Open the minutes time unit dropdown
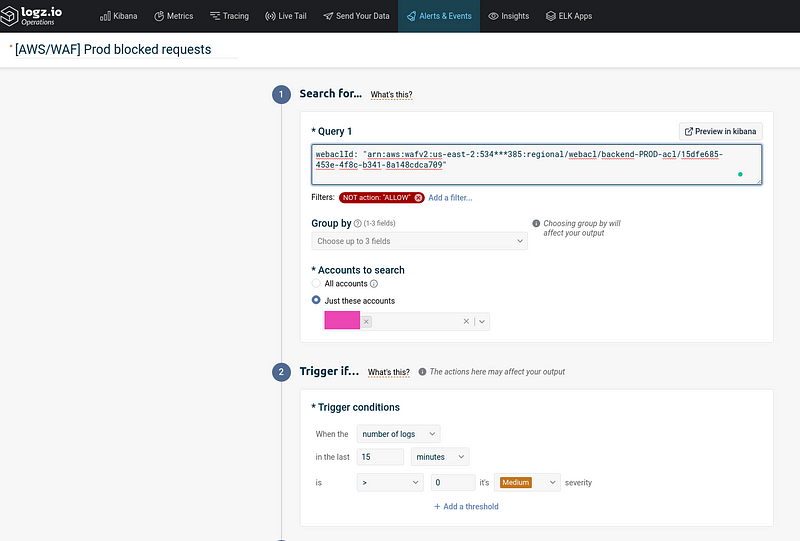This screenshot has height=541, width=800. tap(440, 457)
